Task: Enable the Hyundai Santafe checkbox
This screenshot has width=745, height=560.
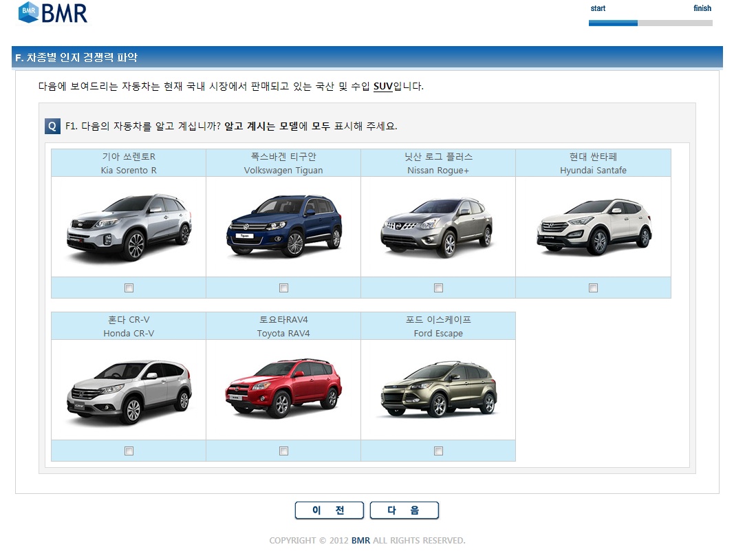Action: pyautogui.click(x=593, y=288)
